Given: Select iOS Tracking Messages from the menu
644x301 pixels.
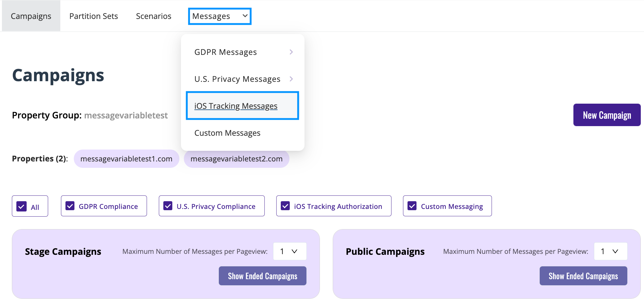Looking at the screenshot, I should (x=236, y=106).
